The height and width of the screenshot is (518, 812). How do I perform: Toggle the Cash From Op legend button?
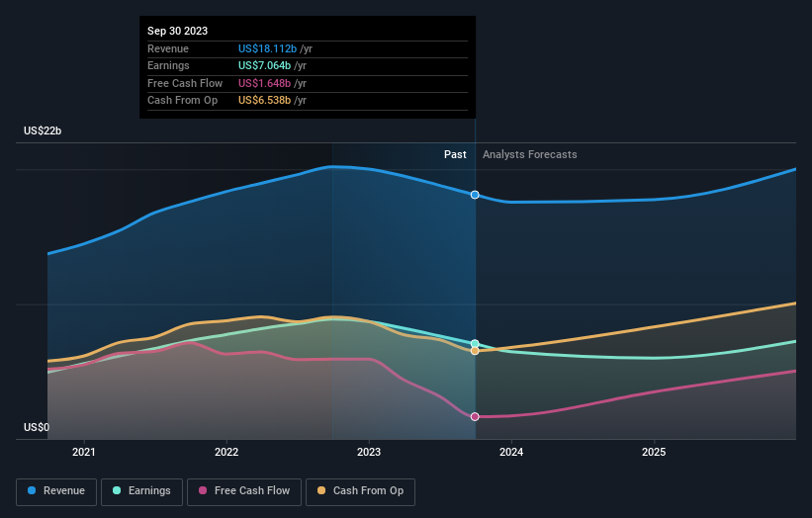pyautogui.click(x=360, y=491)
